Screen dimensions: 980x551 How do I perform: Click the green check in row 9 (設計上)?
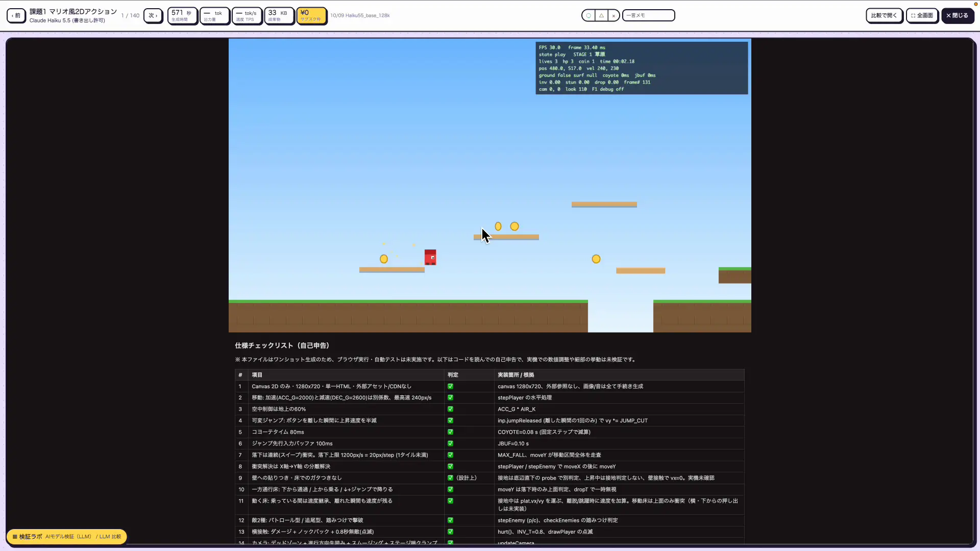point(450,478)
